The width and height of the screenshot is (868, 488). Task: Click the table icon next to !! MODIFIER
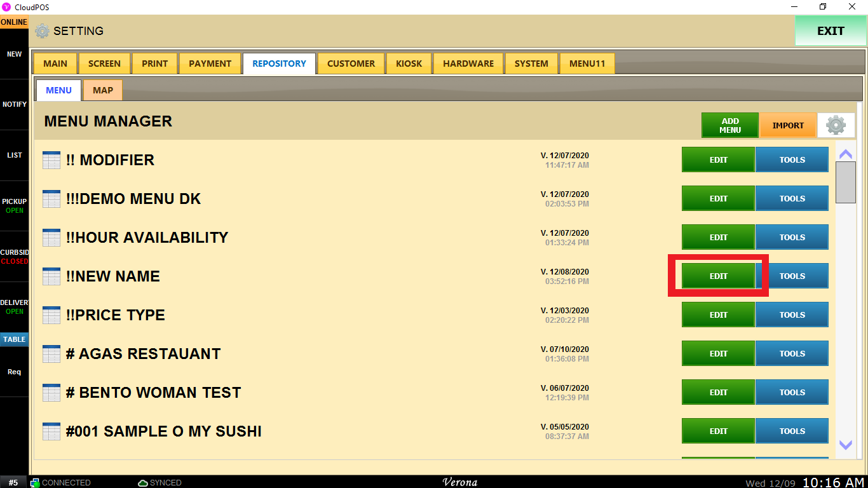tap(51, 160)
